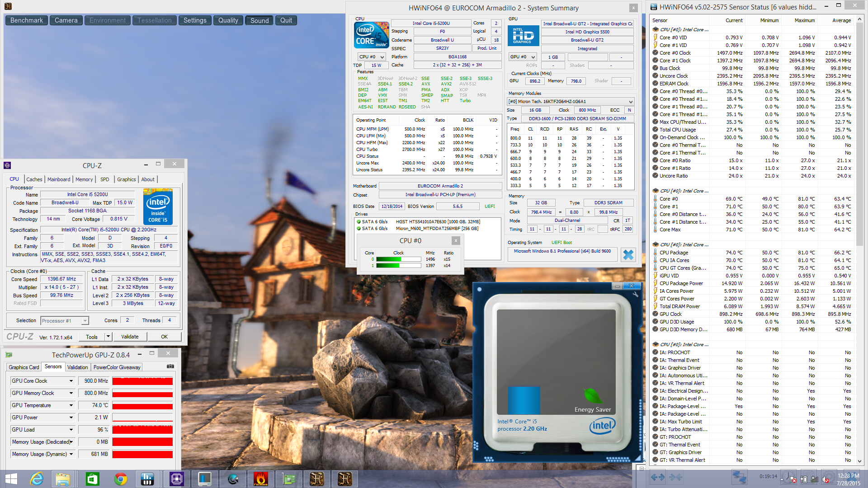
Task: Click the OK button in CPU-Z
Action: pyautogui.click(x=165, y=337)
